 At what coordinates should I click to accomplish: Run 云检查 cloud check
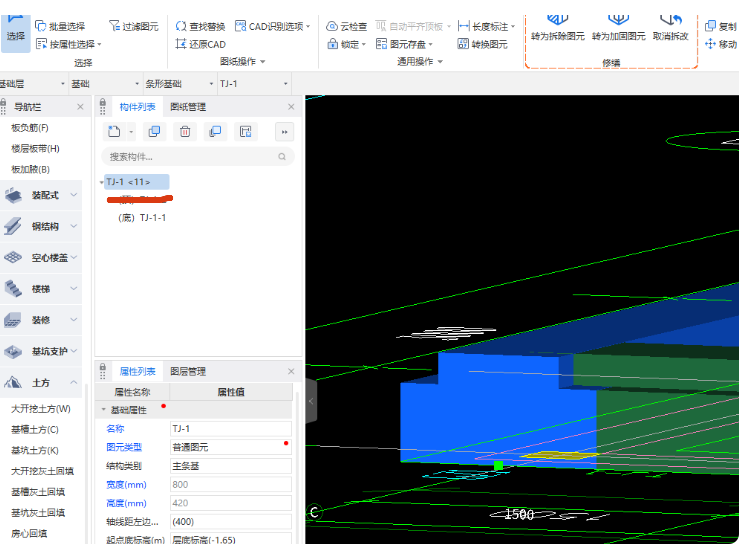pos(346,26)
